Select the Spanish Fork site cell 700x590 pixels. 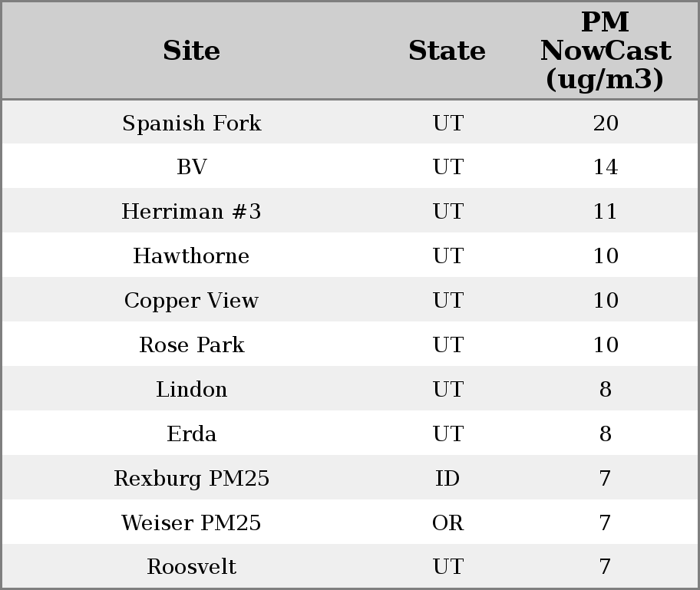[x=191, y=124]
